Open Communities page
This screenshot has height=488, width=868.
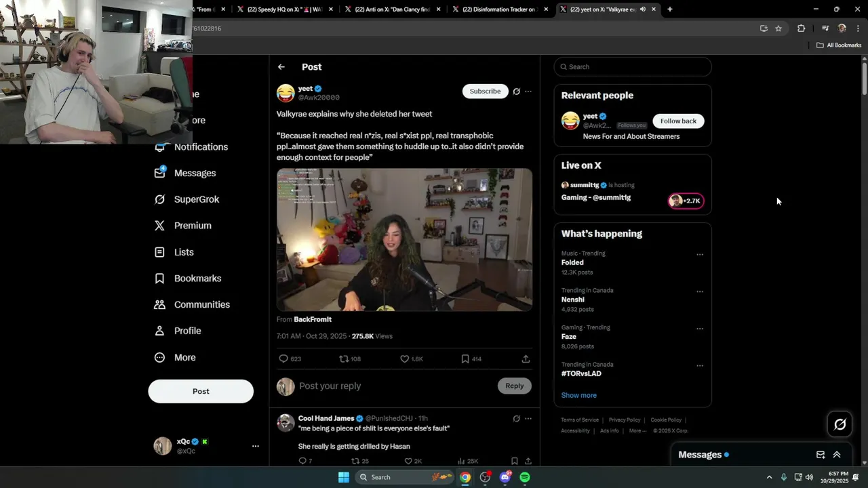[x=192, y=305]
